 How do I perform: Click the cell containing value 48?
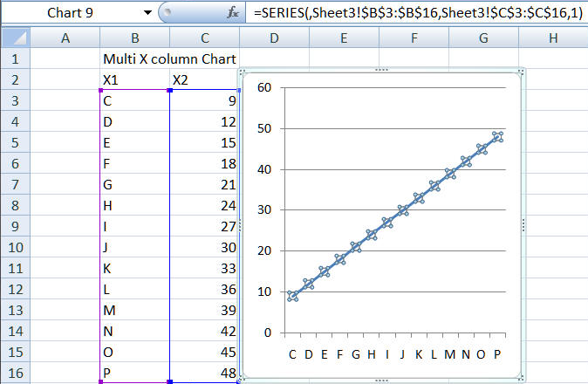pos(203,373)
